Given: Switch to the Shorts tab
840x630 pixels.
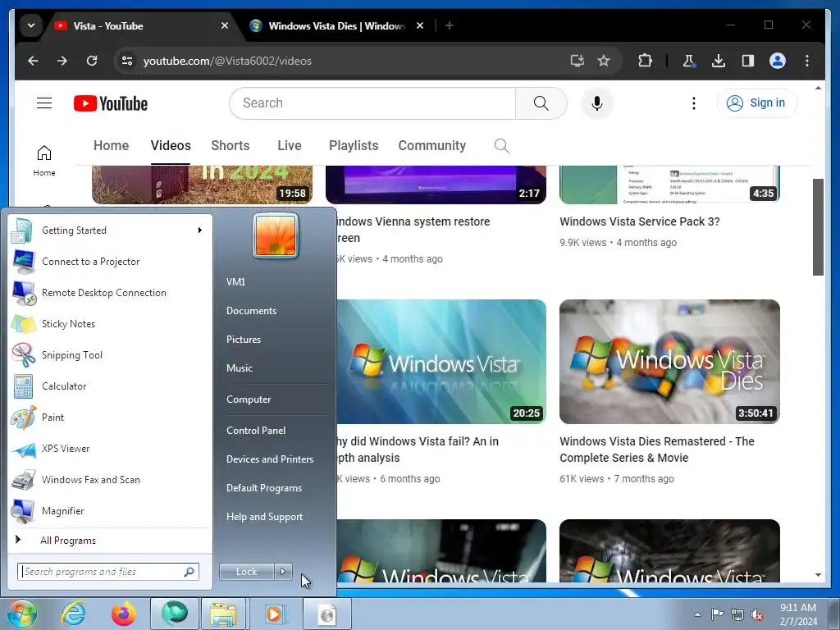Looking at the screenshot, I should click(x=231, y=146).
